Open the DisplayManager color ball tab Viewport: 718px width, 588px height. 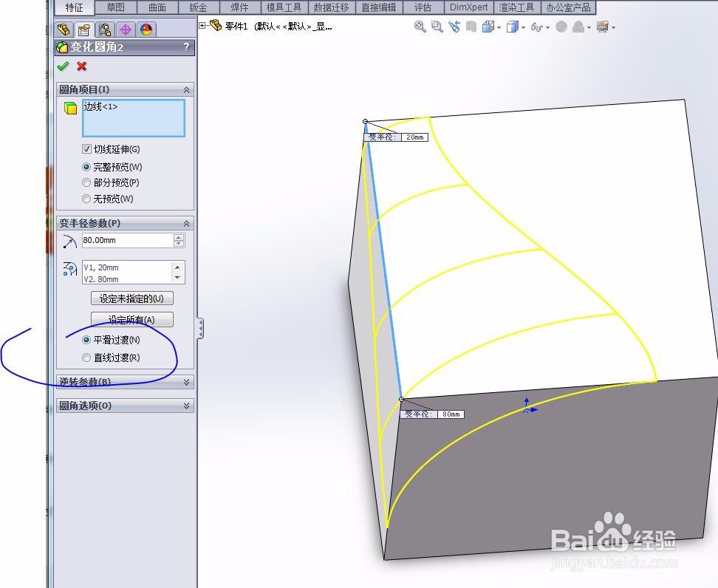(x=146, y=30)
